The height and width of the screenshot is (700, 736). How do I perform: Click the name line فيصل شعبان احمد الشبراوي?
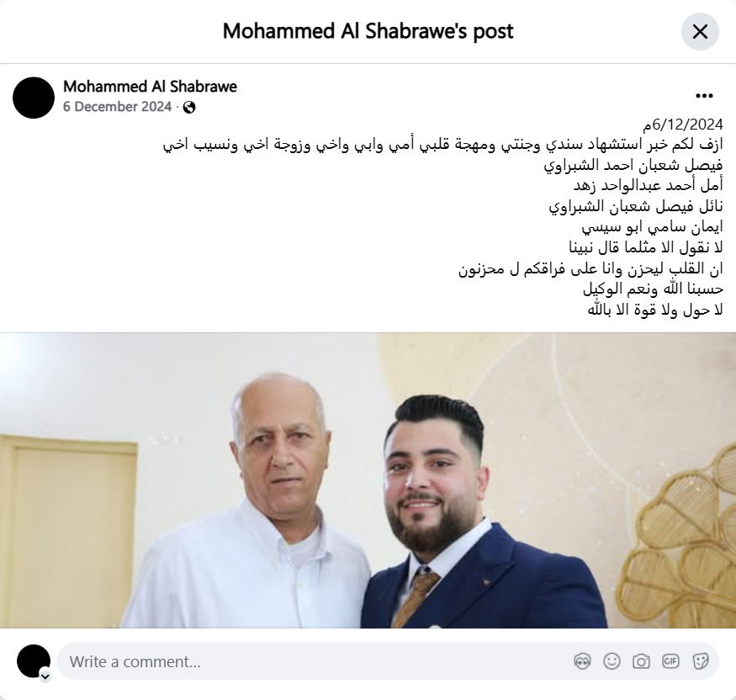click(x=633, y=165)
